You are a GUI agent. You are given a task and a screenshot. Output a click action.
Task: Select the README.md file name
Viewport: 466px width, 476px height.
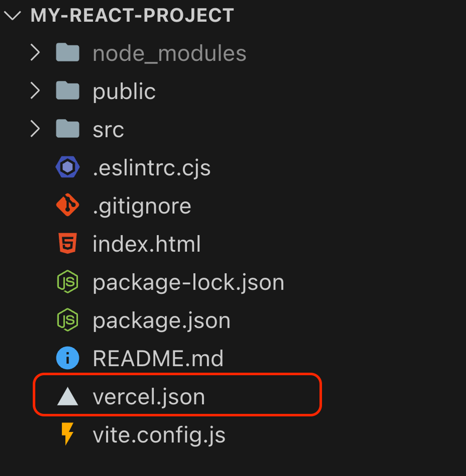point(158,358)
